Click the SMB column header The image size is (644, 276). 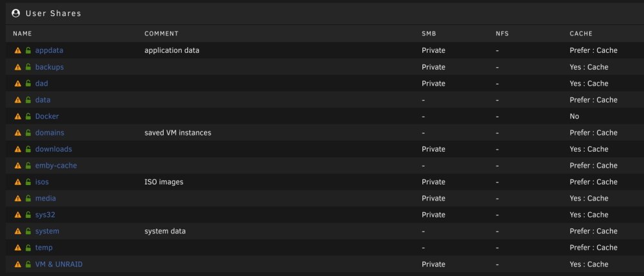(429, 34)
